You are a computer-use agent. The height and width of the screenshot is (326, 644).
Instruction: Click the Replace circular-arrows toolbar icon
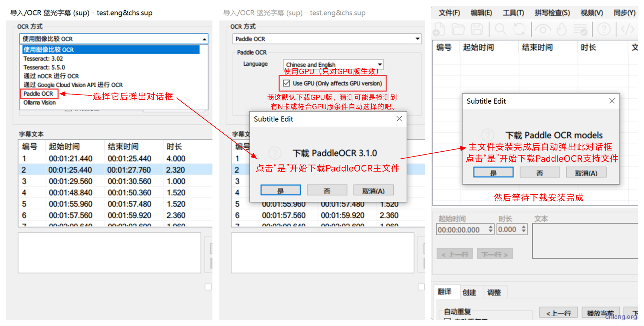[519, 29]
